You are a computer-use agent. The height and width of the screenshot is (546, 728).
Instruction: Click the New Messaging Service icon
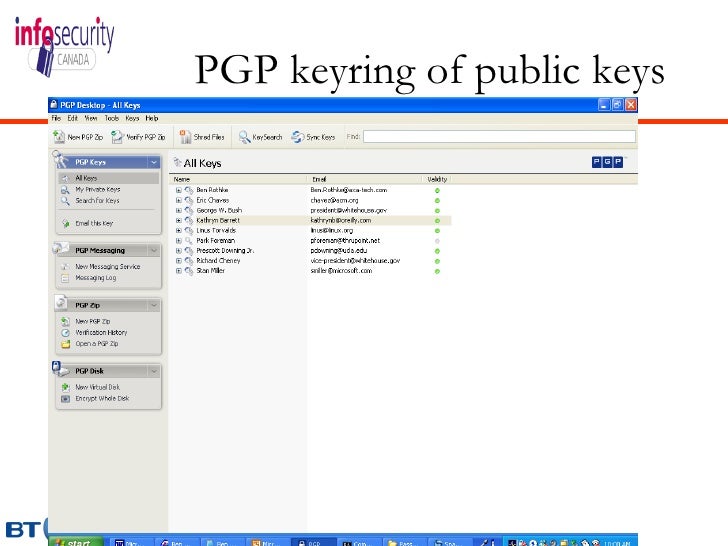(x=65, y=266)
